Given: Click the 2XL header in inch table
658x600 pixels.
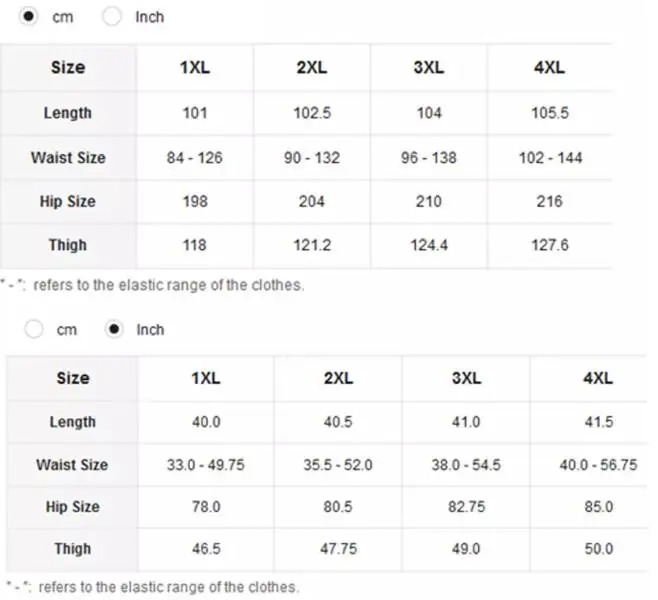Looking at the screenshot, I should click(338, 378).
